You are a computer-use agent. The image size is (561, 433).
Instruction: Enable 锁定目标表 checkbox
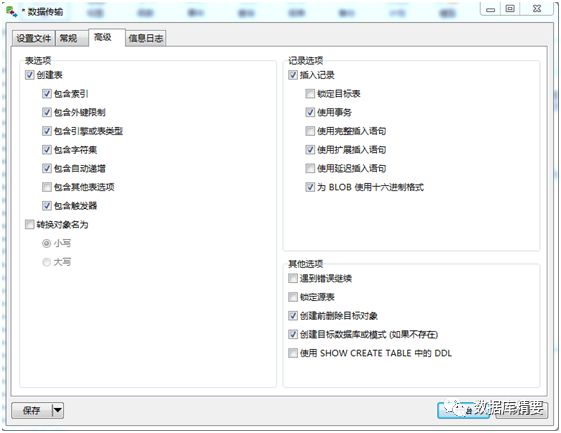coord(310,94)
